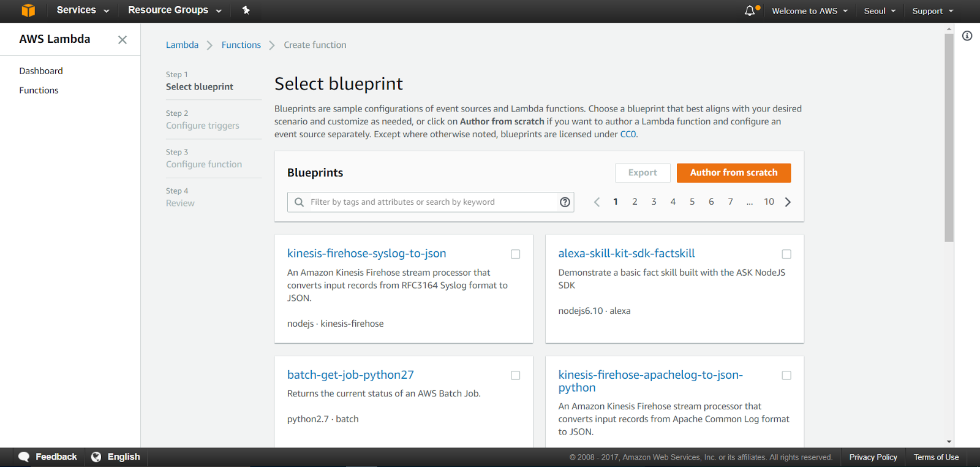
Task: Open the Resource Groups dropdown
Action: [x=175, y=10]
